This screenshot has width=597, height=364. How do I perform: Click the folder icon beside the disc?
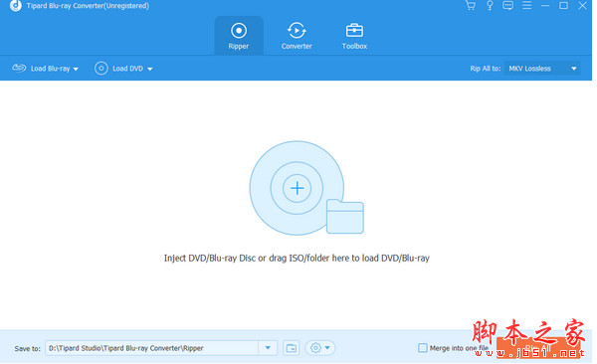tap(345, 216)
